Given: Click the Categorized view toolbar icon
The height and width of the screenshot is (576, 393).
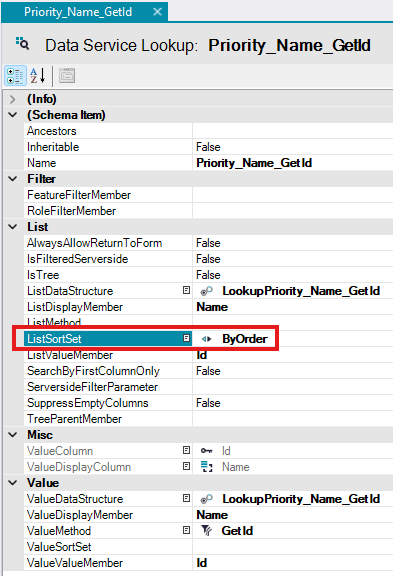Looking at the screenshot, I should pos(15,76).
